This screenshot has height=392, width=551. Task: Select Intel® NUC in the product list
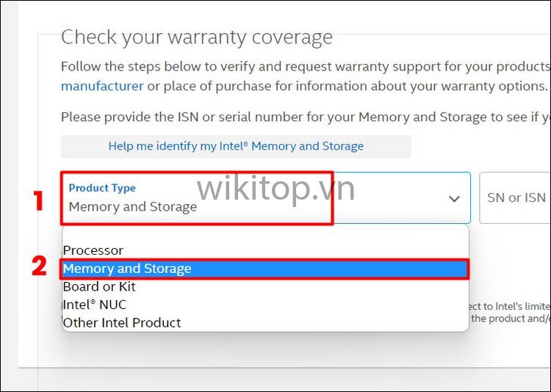[95, 304]
